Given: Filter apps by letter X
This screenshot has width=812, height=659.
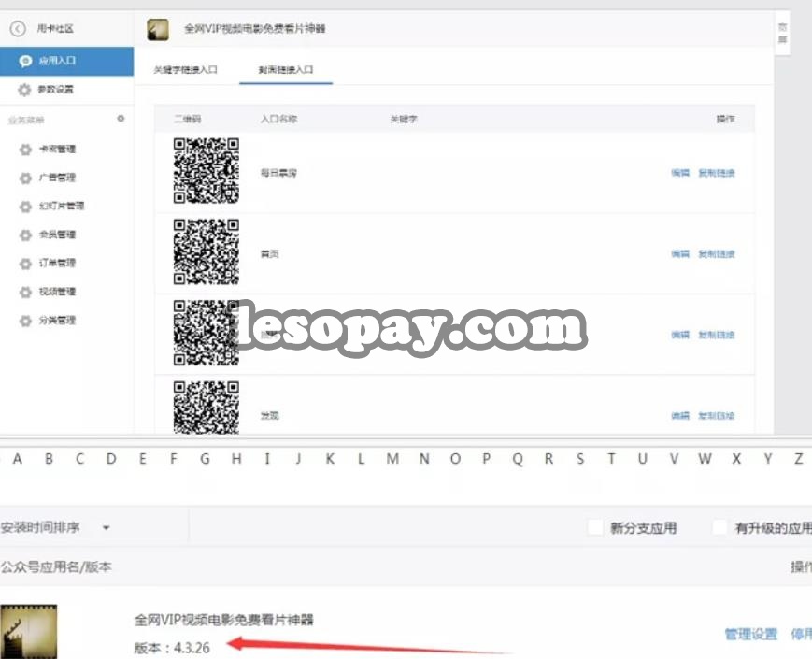Looking at the screenshot, I should pyautogui.click(x=736, y=459).
